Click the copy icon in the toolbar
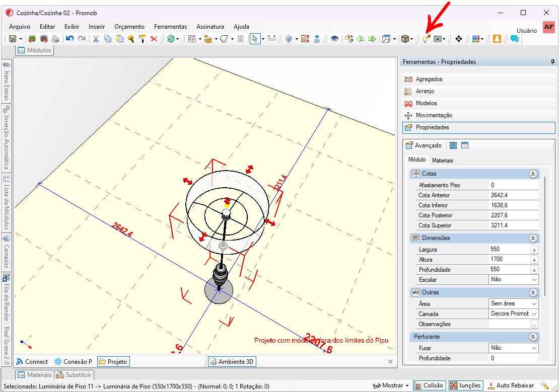Image resolution: width=560 pixels, height=392 pixels. pyautogui.click(x=107, y=39)
